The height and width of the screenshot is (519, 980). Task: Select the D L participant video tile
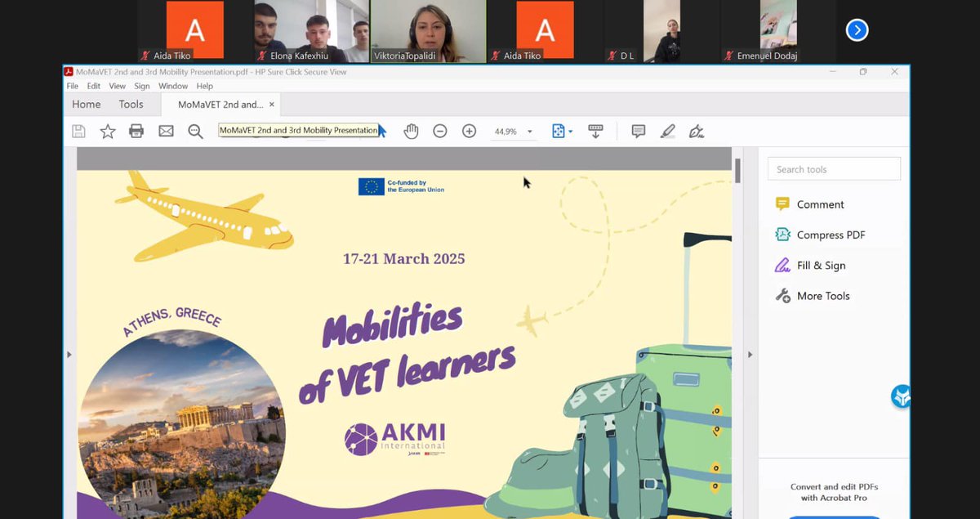(661, 31)
